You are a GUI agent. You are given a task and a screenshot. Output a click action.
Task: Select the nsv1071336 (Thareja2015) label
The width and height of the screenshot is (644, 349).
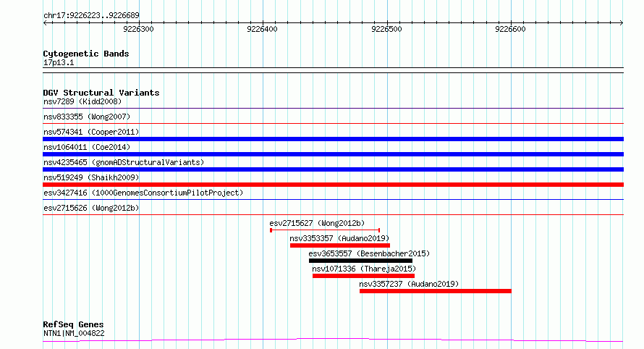[x=364, y=269]
